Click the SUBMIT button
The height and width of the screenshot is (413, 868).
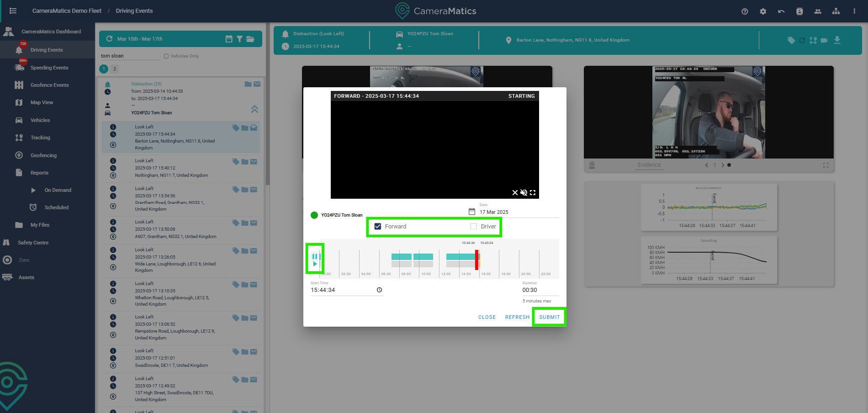coord(549,317)
